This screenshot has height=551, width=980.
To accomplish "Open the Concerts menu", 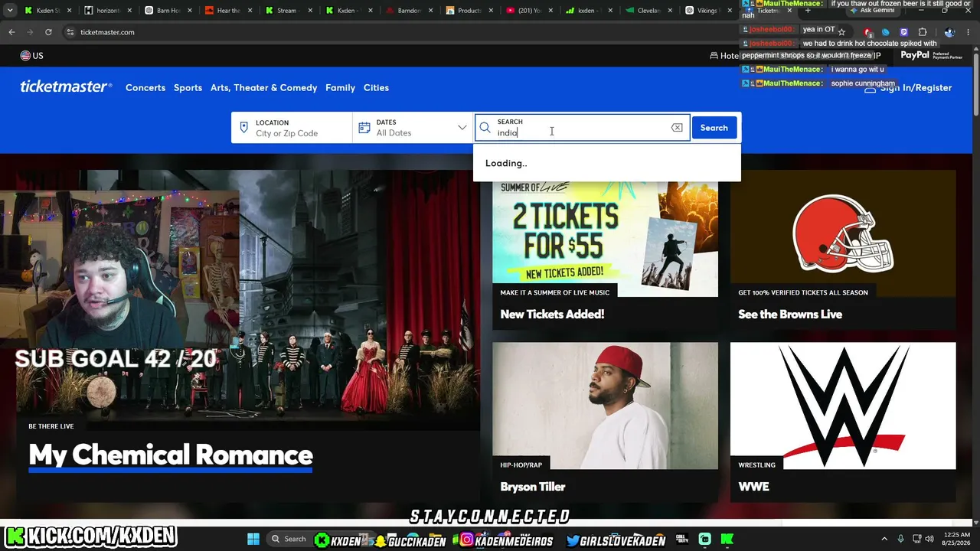I will click(x=145, y=87).
